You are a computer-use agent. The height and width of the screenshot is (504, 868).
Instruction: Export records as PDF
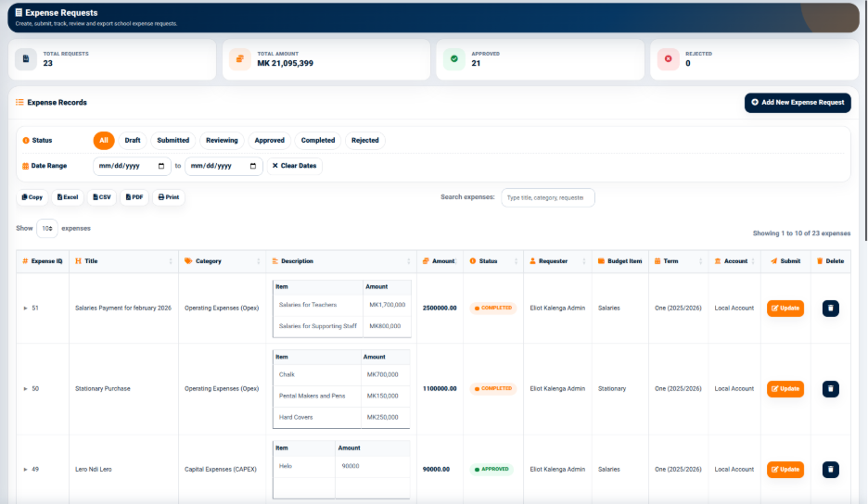[x=134, y=197]
